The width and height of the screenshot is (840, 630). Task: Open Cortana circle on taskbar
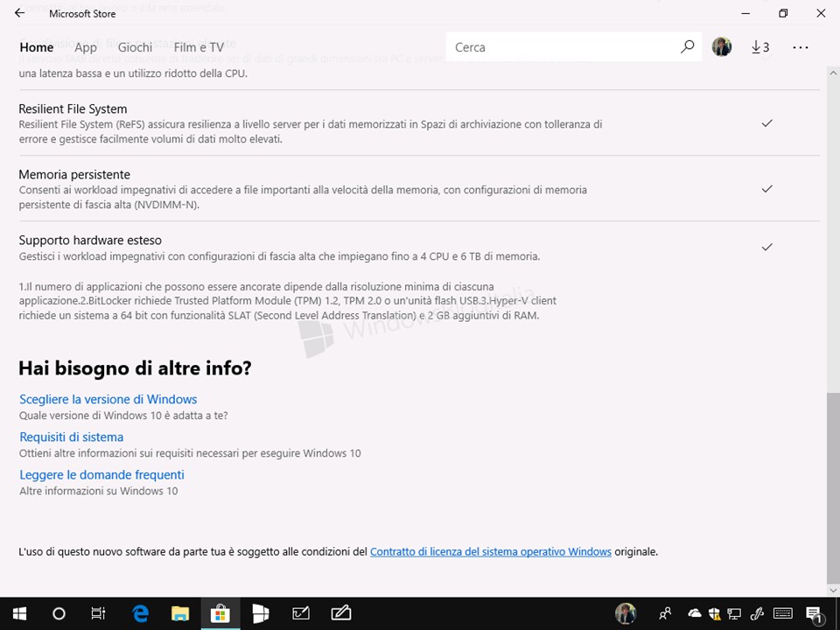[59, 613]
